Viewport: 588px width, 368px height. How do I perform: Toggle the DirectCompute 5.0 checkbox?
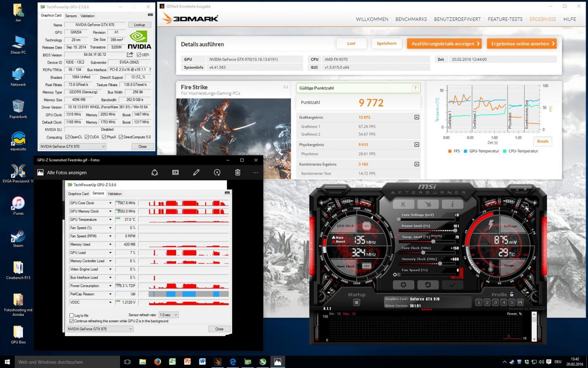[121, 137]
